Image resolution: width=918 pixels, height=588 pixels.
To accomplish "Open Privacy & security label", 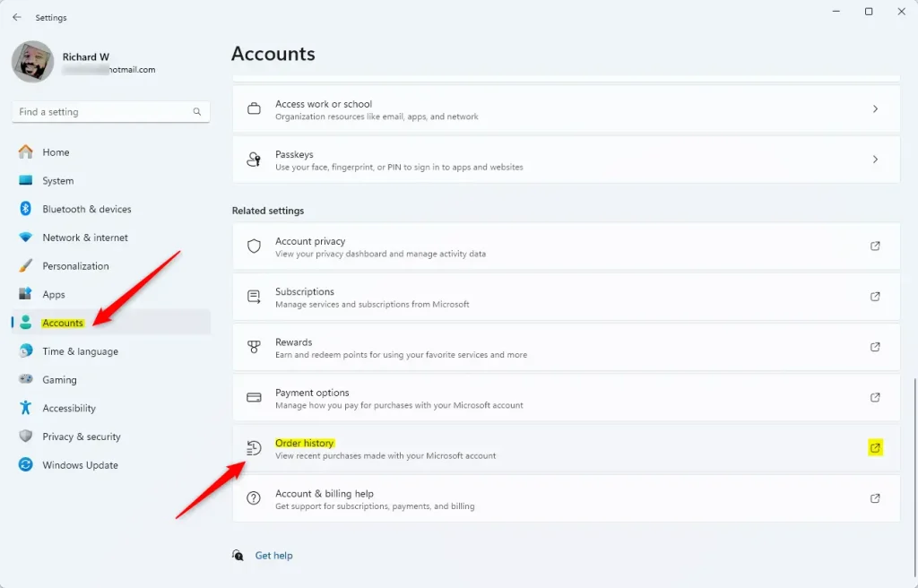I will tap(82, 437).
